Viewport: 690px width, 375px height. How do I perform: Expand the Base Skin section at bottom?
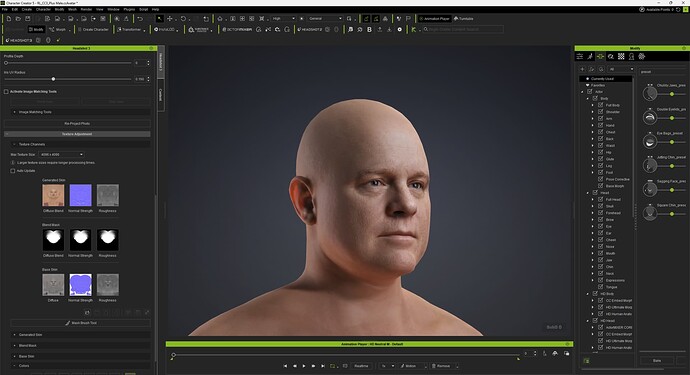(x=80, y=356)
